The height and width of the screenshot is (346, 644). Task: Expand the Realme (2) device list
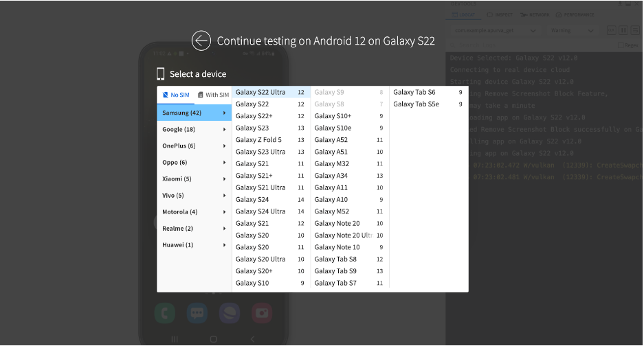point(195,228)
